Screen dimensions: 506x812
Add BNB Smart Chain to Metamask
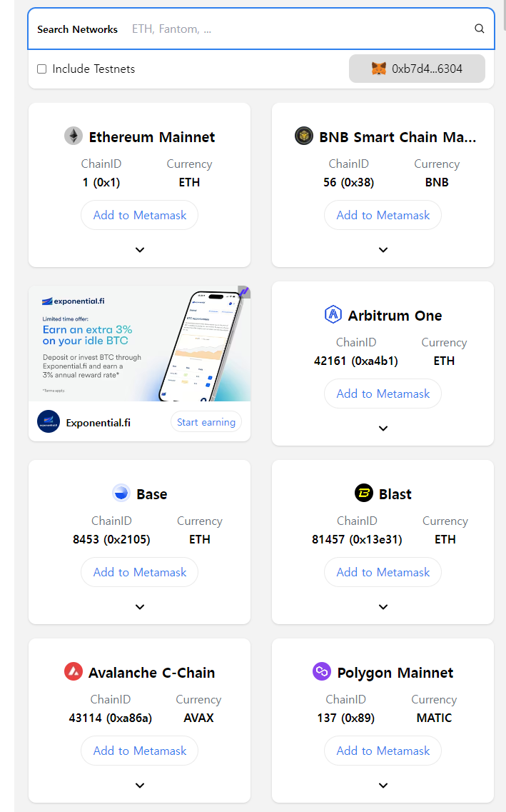click(x=383, y=215)
